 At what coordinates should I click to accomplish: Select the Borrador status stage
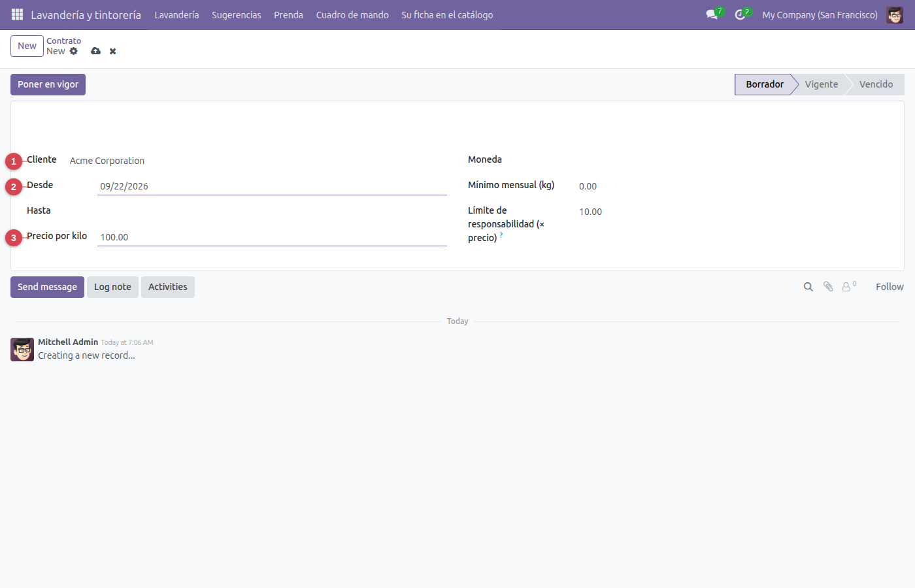[x=764, y=84]
